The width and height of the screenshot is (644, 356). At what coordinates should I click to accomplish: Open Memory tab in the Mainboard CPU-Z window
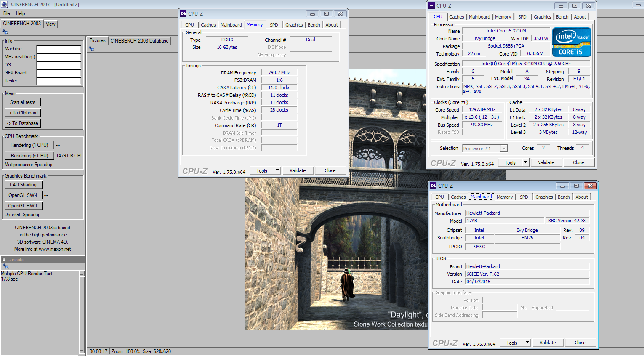pos(505,197)
